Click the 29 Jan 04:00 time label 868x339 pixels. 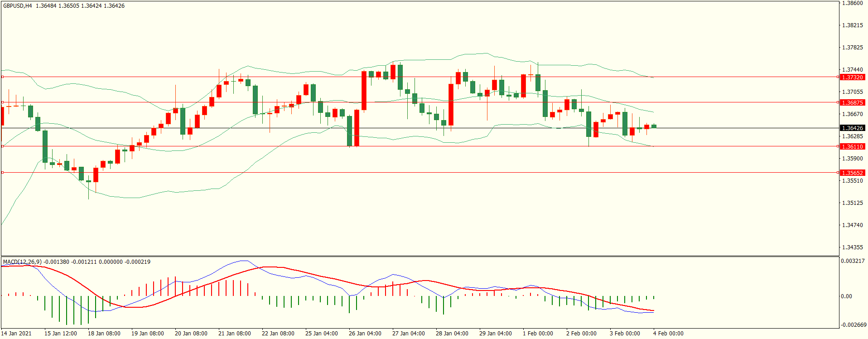(496, 334)
